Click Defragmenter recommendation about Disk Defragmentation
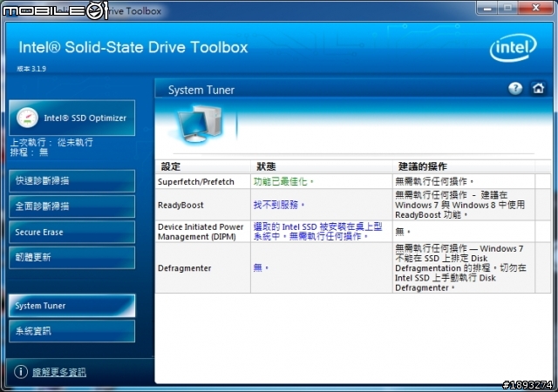This screenshot has height=392, width=558. pos(460,267)
